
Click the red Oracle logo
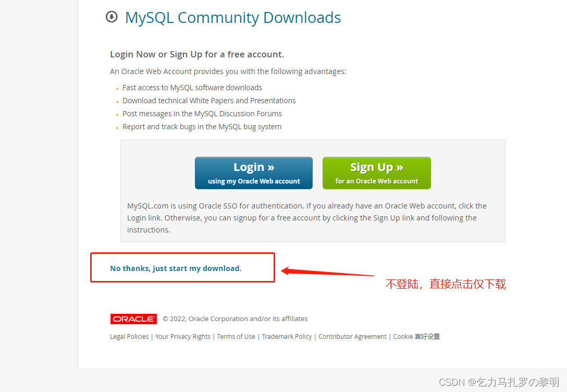tap(133, 319)
